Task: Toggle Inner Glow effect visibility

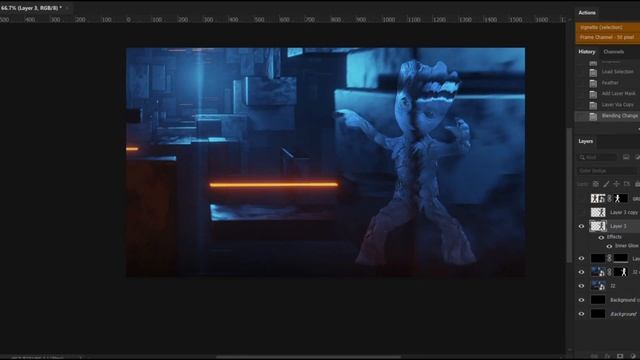Action: pos(609,246)
